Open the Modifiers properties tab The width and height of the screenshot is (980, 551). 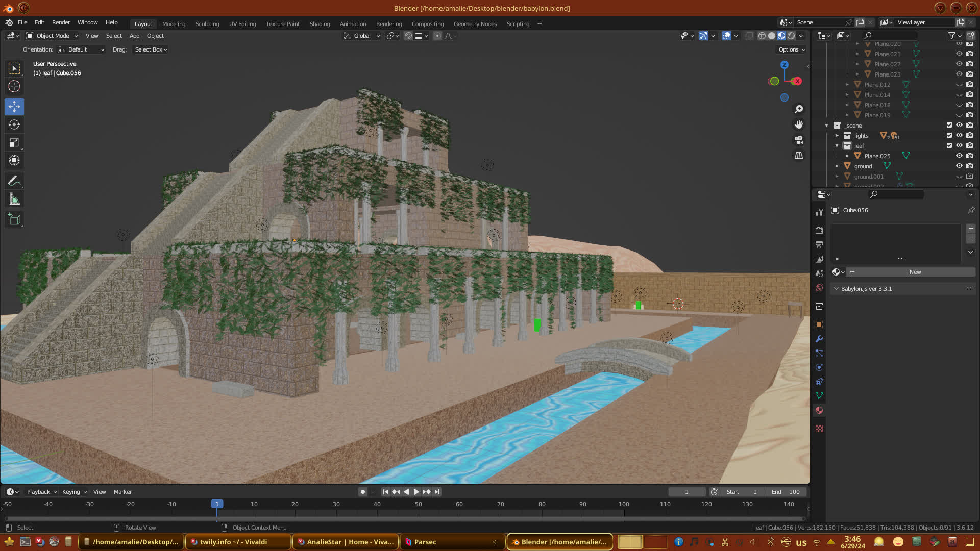tap(819, 339)
